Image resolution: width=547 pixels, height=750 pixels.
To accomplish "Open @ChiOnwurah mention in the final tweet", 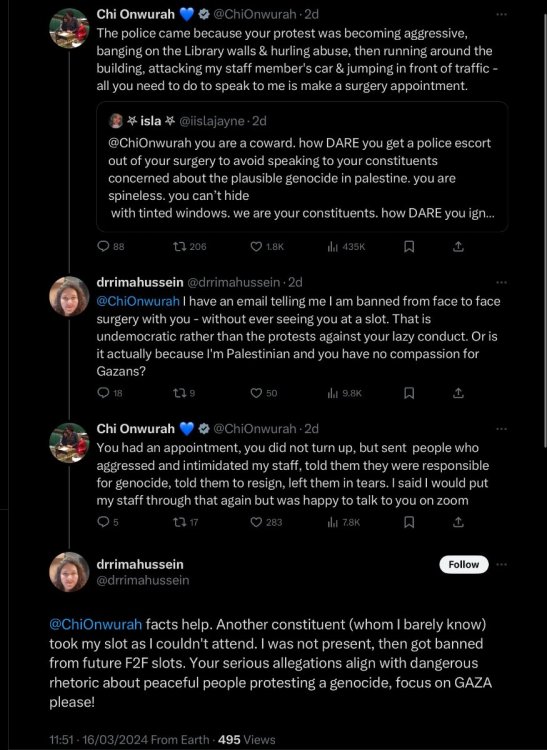I will 96,624.
